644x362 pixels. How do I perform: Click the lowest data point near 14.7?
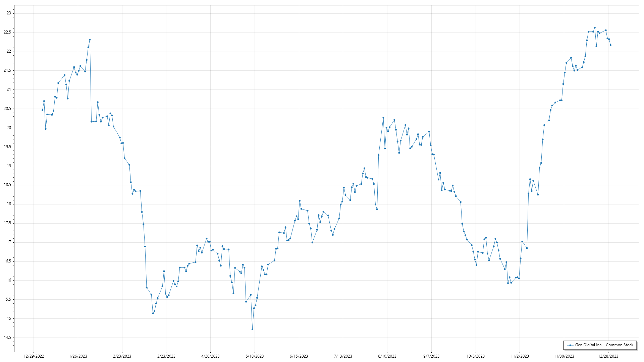252,329
